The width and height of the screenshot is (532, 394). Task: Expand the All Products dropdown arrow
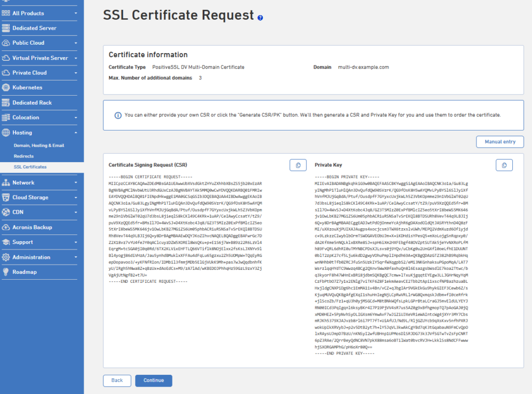pos(76,13)
